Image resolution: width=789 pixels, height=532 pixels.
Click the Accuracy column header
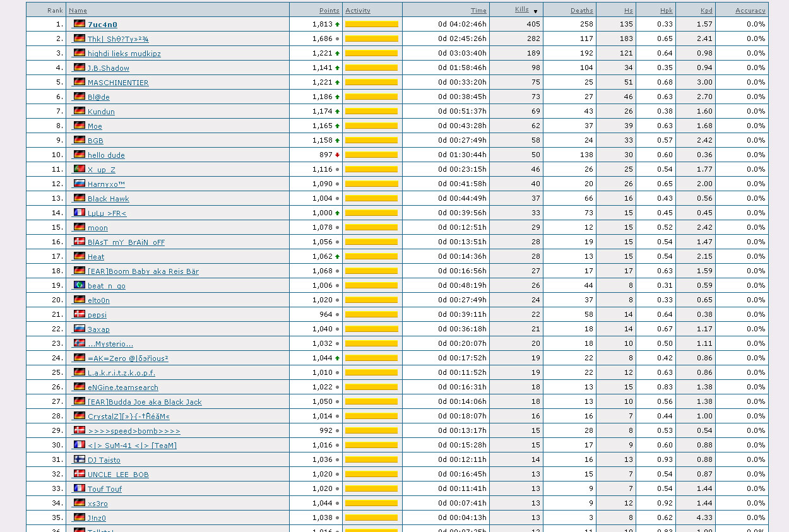pos(750,11)
